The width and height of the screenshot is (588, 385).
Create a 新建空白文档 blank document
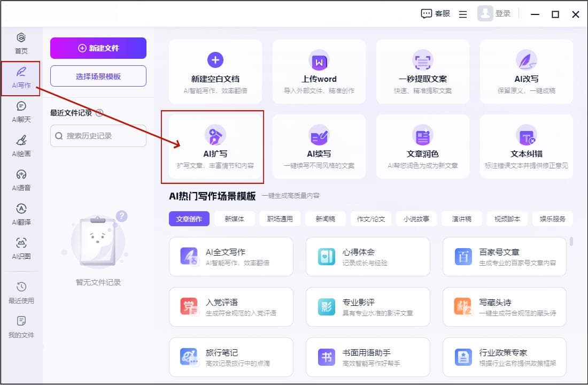(215, 72)
